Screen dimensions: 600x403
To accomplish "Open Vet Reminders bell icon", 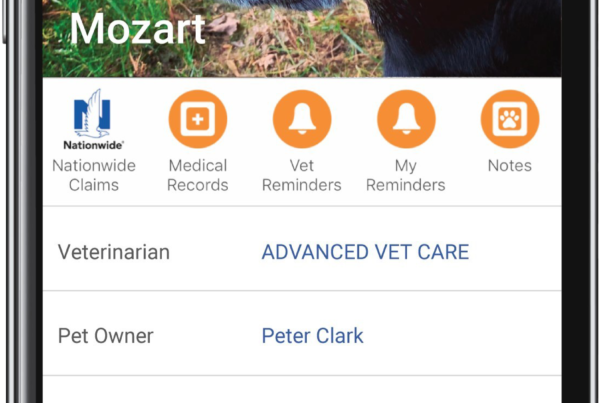I will [x=302, y=119].
